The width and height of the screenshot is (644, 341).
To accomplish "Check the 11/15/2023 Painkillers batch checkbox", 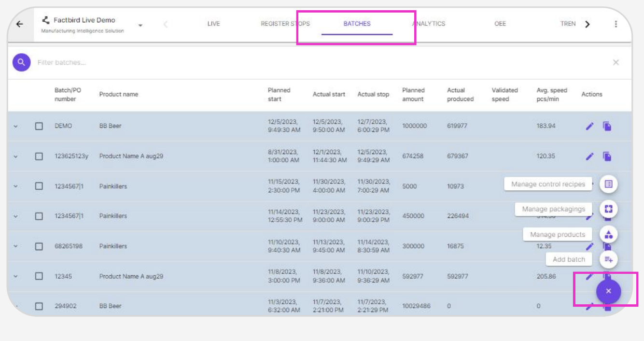I will (39, 186).
